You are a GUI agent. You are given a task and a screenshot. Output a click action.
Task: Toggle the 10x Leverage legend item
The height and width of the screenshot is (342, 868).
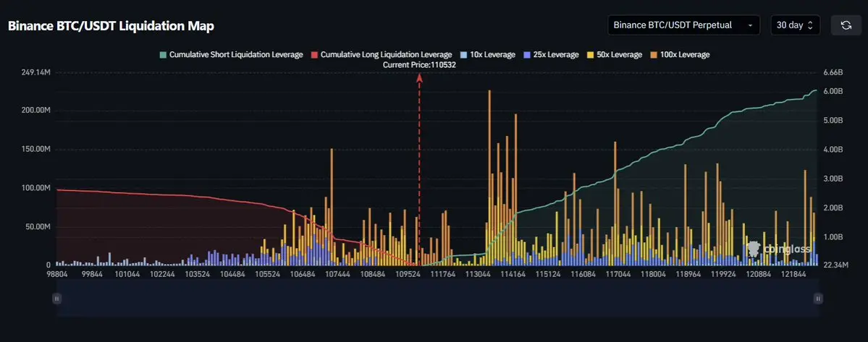point(488,55)
